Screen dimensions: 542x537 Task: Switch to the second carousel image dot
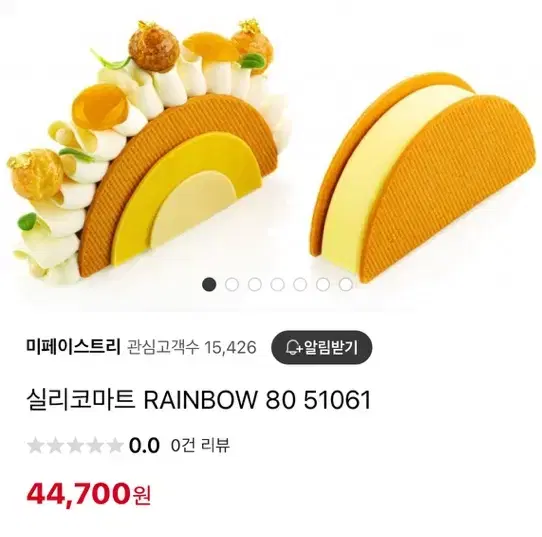pos(232,284)
